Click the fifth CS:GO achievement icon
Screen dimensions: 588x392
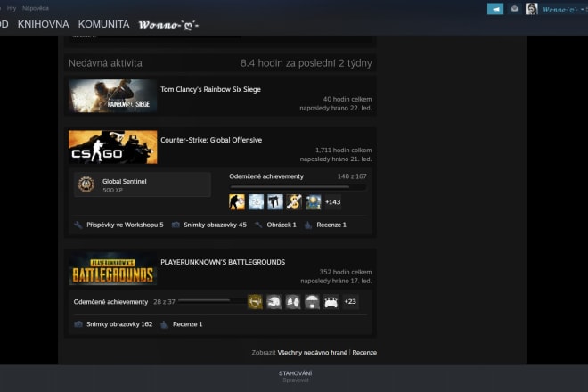coord(313,202)
